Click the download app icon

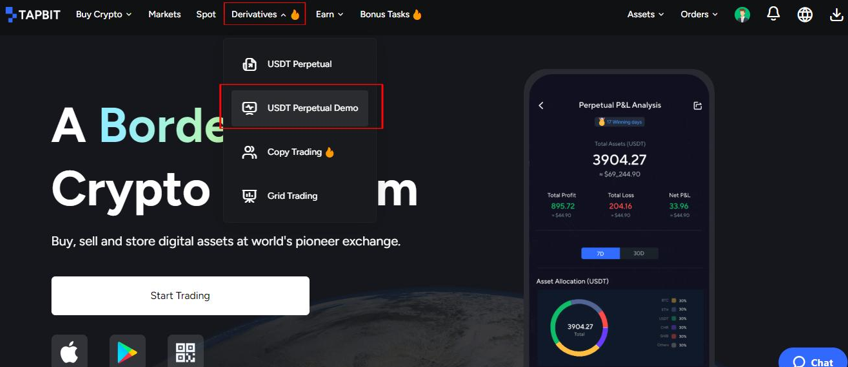(836, 15)
